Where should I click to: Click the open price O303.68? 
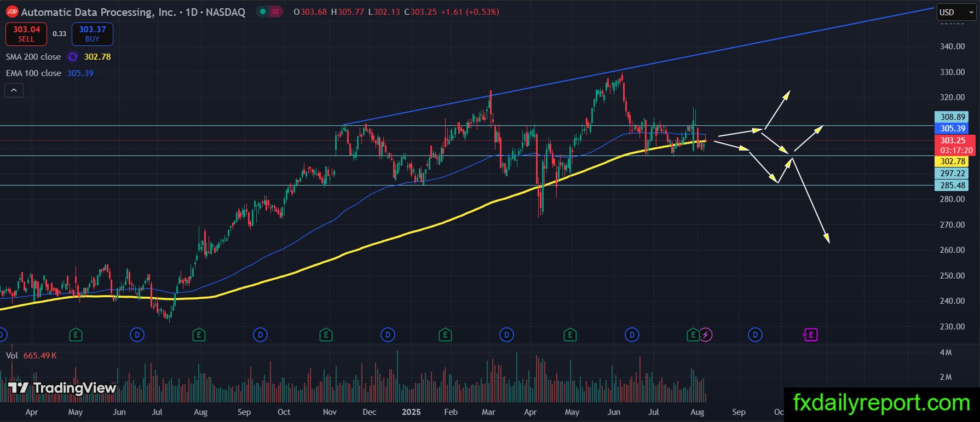(310, 11)
